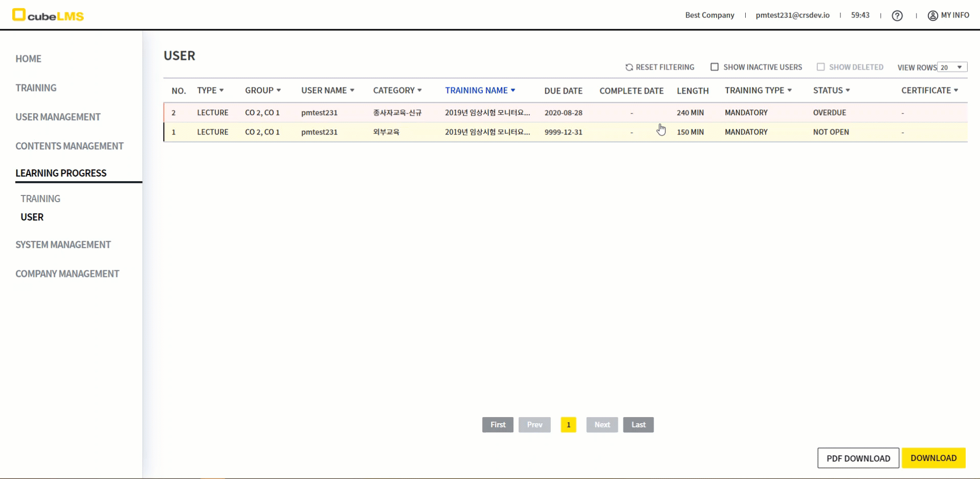Expand the TYPE column filter
Viewport: 980px width, 479px height.
(221, 91)
